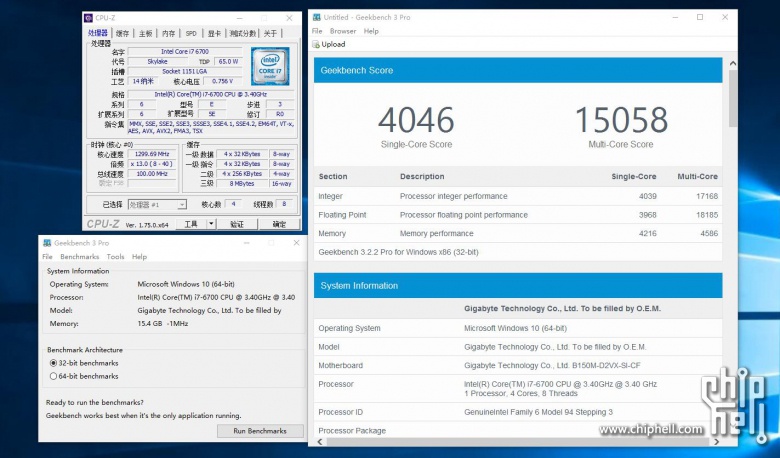The image size is (780, 458).
Task: Close the CPU-Z window
Action: point(289,18)
